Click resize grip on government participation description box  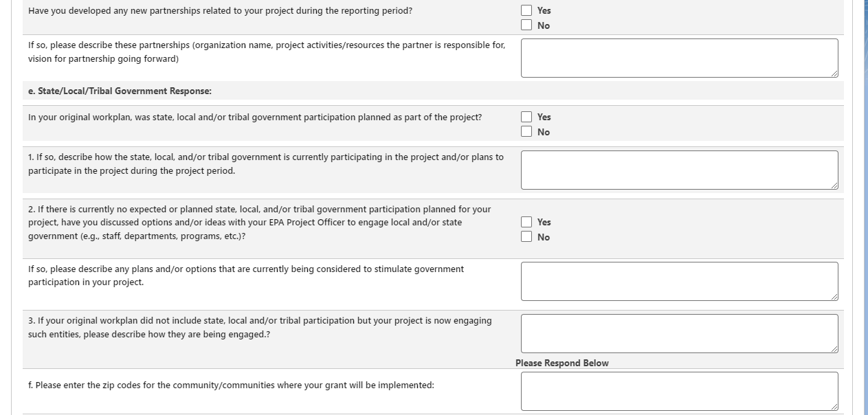[834, 186]
